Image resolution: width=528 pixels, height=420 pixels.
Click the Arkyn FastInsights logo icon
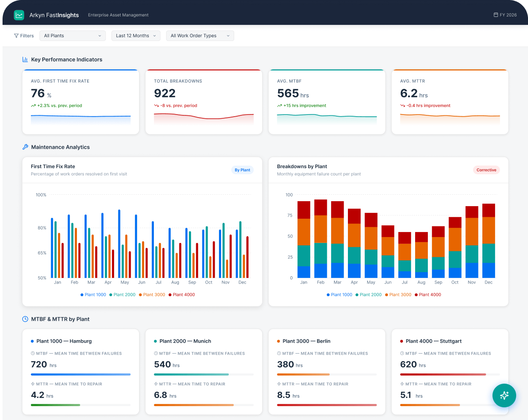pos(19,15)
